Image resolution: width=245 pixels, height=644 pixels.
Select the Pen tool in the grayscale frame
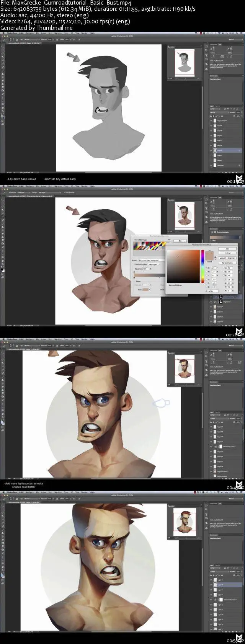[3, 94]
